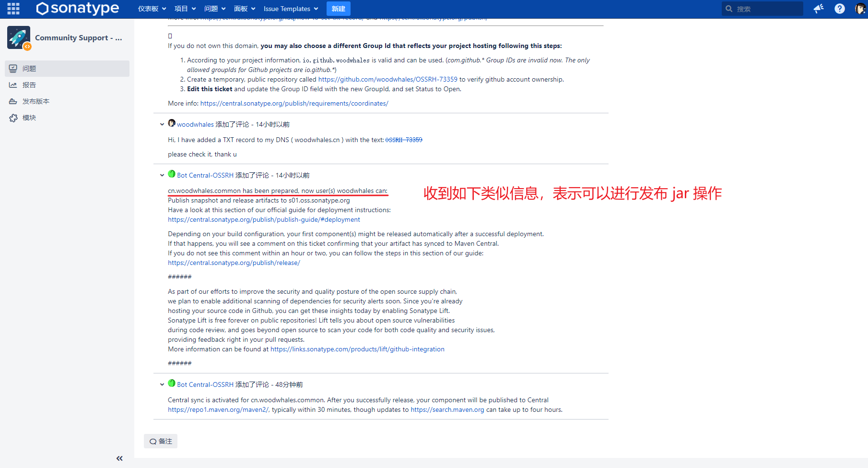The height and width of the screenshot is (468, 868).
Task: Click the 报告 chart icon
Action: click(x=13, y=85)
